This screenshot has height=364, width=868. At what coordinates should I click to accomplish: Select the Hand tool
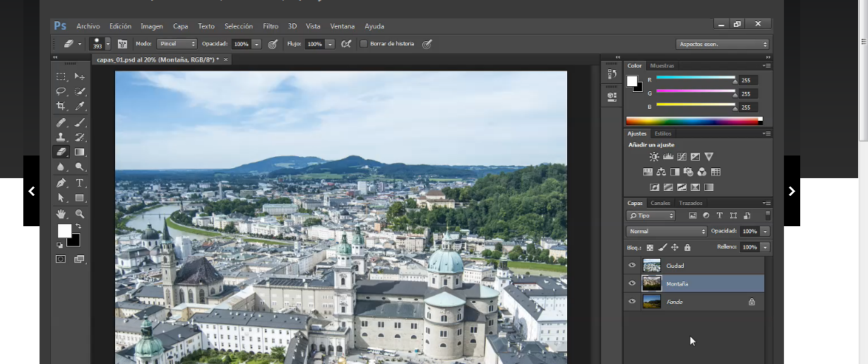coord(61,214)
